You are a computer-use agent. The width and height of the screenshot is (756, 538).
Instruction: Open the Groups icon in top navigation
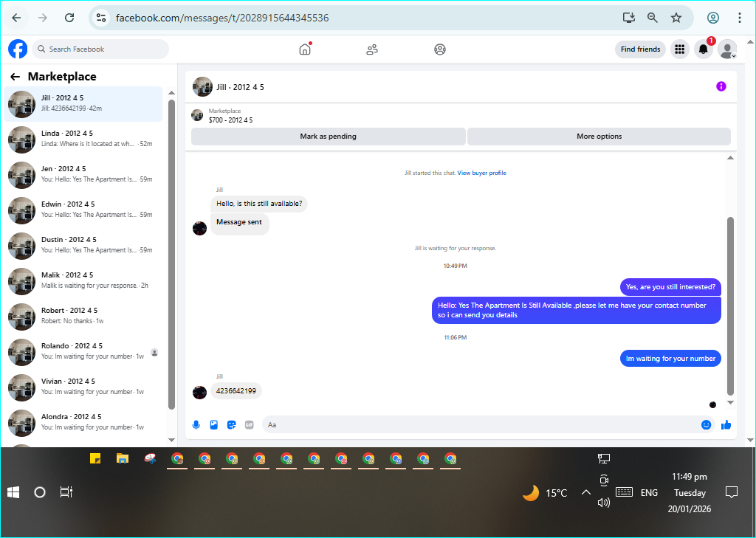pyautogui.click(x=440, y=49)
